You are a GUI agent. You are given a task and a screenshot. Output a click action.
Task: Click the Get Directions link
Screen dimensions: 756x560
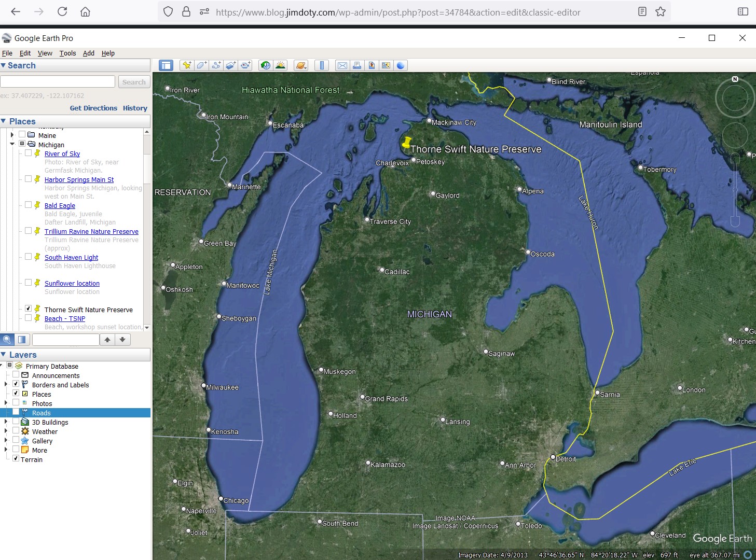[93, 108]
